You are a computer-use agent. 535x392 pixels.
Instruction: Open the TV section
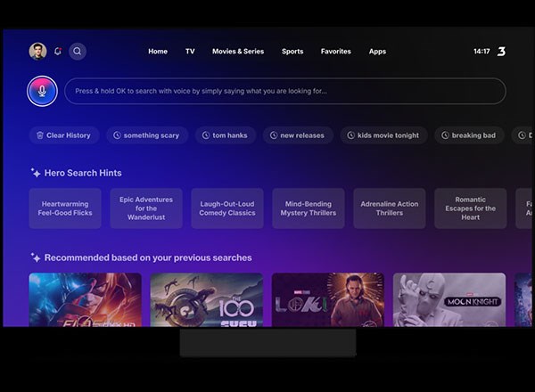190,52
